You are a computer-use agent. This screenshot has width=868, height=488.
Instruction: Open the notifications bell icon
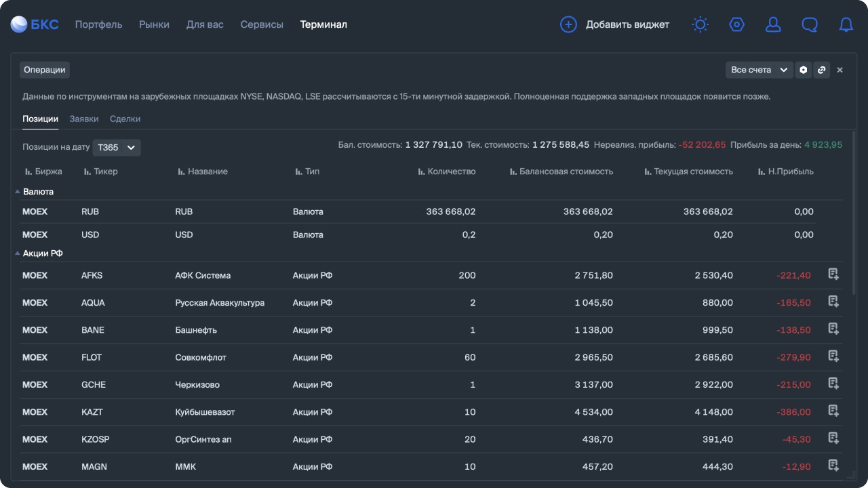846,24
